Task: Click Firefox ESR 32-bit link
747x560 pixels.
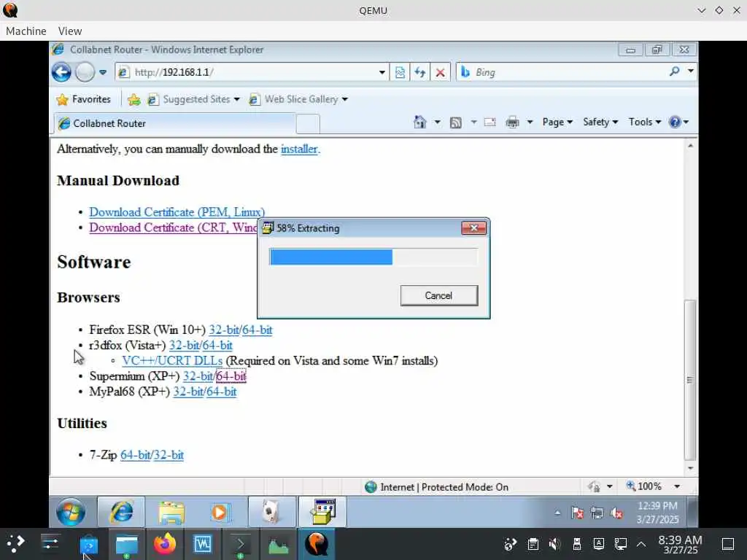Action: click(224, 330)
